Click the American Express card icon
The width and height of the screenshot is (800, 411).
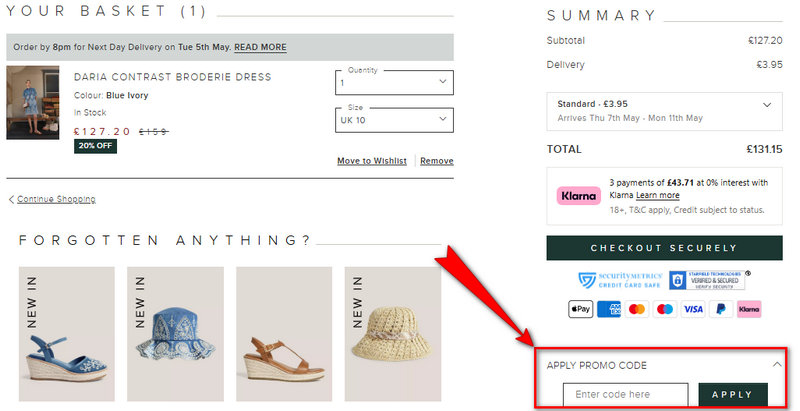609,309
